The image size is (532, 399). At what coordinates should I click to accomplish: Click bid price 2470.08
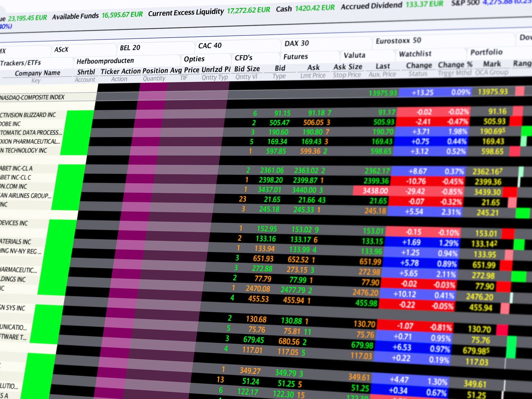coord(257,289)
